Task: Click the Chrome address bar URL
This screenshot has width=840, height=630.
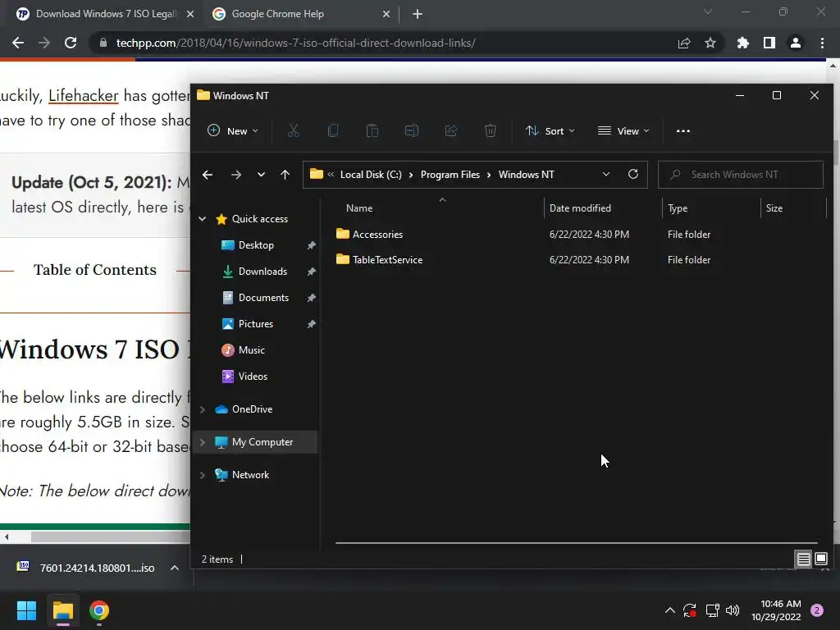Action: coord(295,43)
